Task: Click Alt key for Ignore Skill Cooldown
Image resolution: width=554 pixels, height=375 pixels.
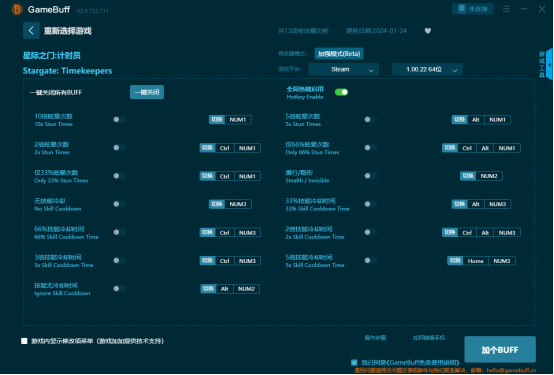Action: 225,289
